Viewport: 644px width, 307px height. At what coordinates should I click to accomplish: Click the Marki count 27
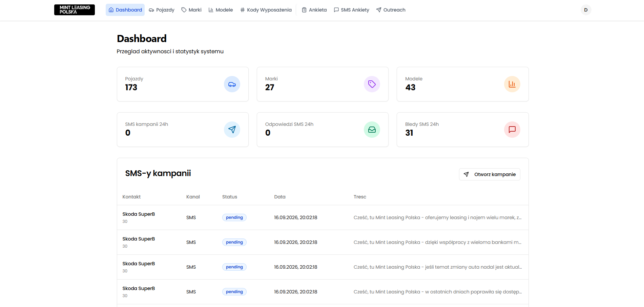point(270,88)
